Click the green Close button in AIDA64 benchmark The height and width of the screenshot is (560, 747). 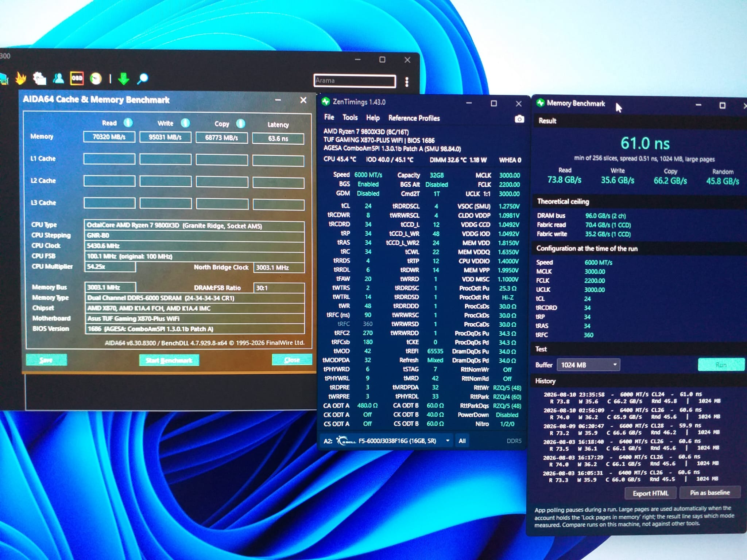(x=292, y=360)
